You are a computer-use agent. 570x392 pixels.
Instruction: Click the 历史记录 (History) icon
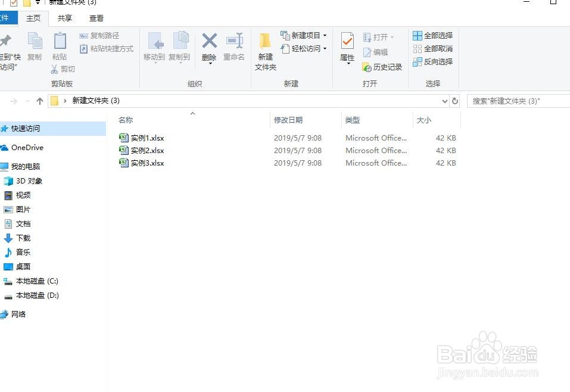click(x=382, y=67)
